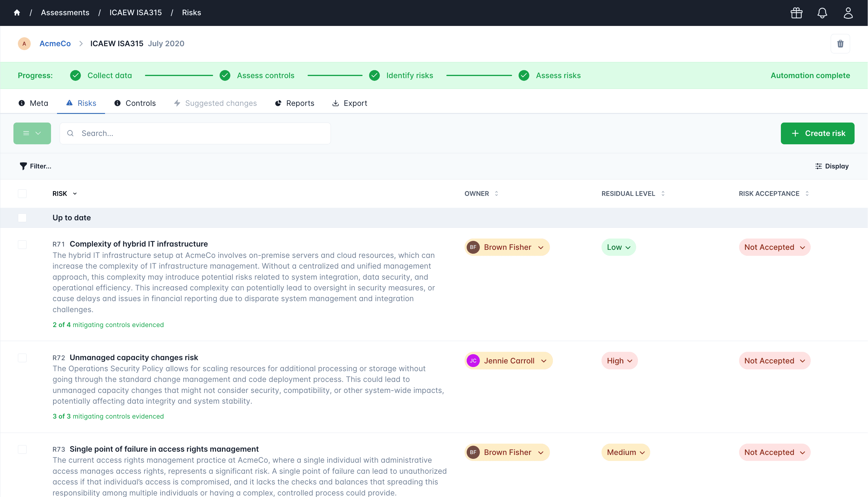
Task: Click the AcmeCo avatar badge
Action: tap(24, 44)
